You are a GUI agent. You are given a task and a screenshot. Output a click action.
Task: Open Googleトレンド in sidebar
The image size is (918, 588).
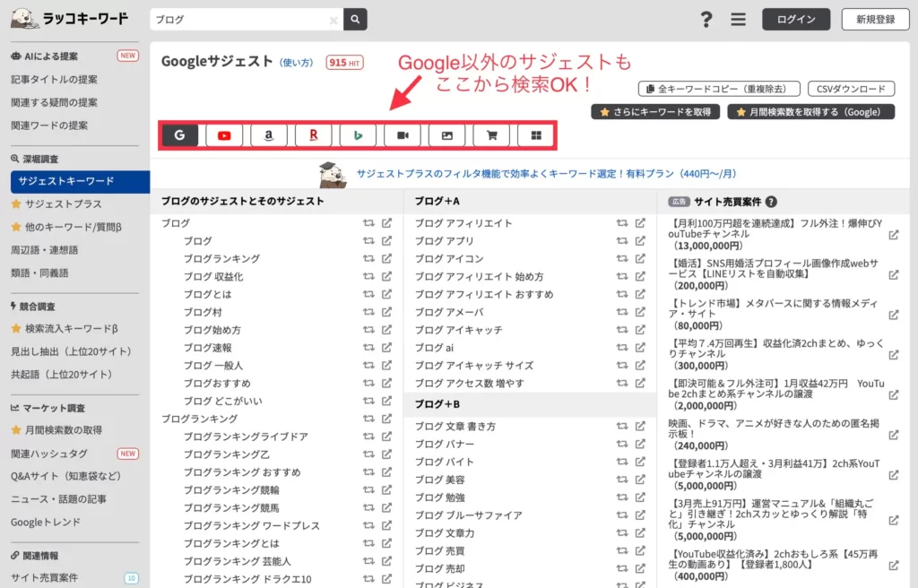[46, 522]
